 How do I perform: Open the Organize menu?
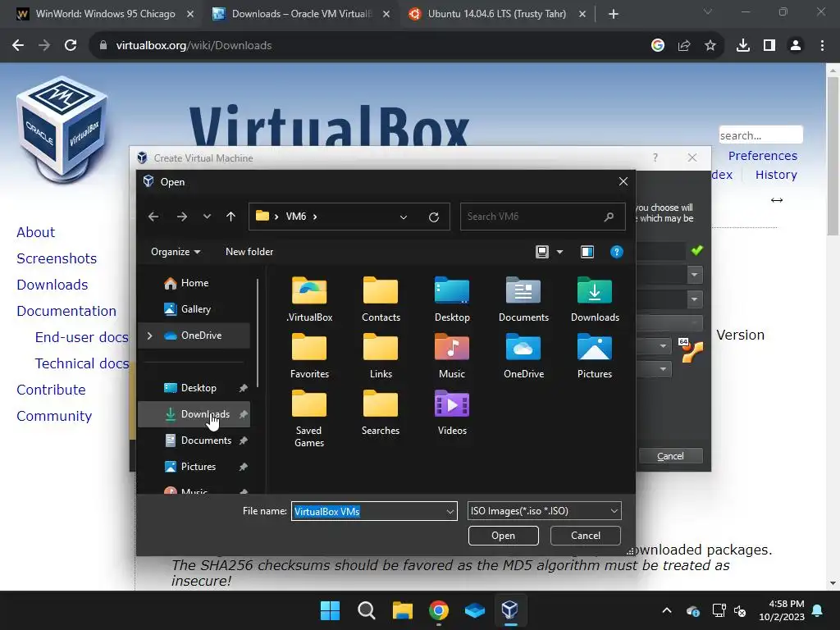coord(176,252)
